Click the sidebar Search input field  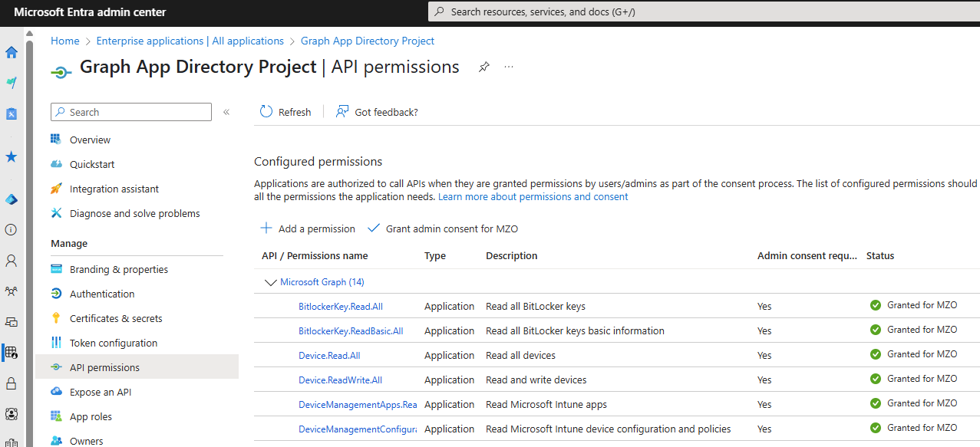coord(130,112)
